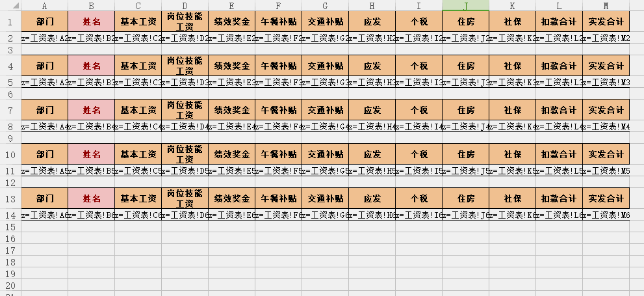This screenshot has height=296, width=644.
Task: Click 绩效奖金 cell in row 1
Action: coord(231,21)
